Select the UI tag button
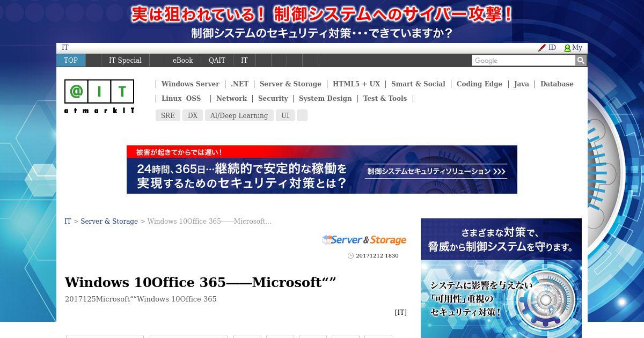Viewport: 644px width, 338px height. click(x=285, y=115)
